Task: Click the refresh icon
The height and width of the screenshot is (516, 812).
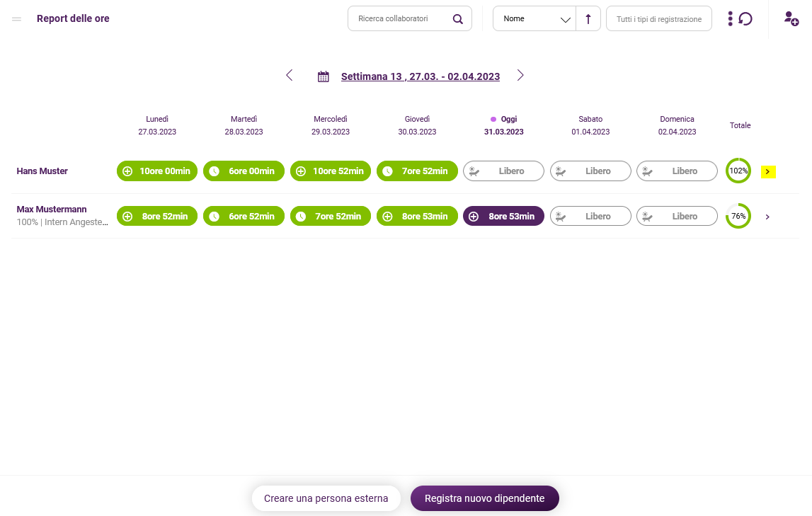Action: click(x=745, y=18)
